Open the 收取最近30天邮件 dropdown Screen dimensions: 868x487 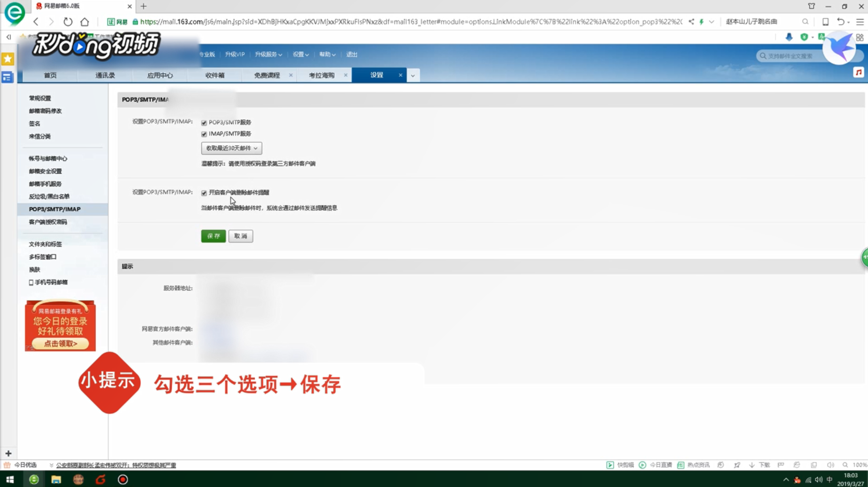pos(232,148)
